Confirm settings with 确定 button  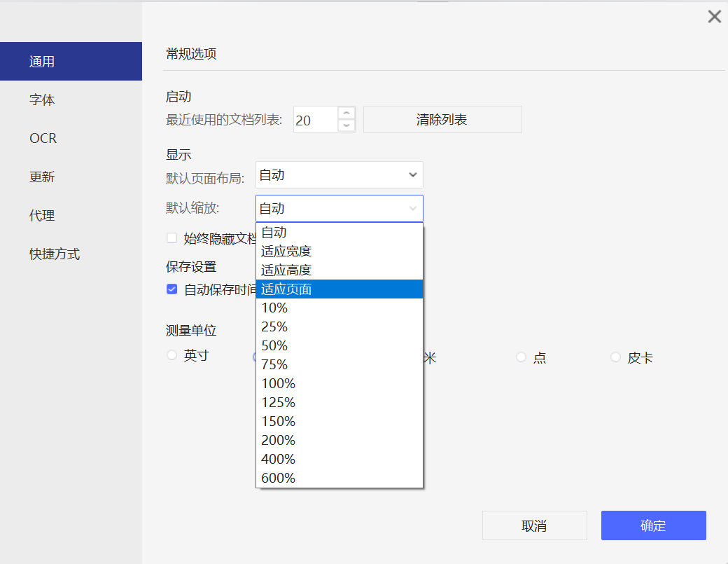tap(653, 525)
